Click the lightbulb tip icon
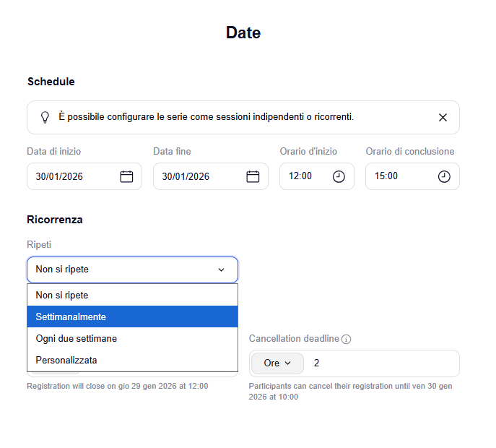 (x=45, y=117)
